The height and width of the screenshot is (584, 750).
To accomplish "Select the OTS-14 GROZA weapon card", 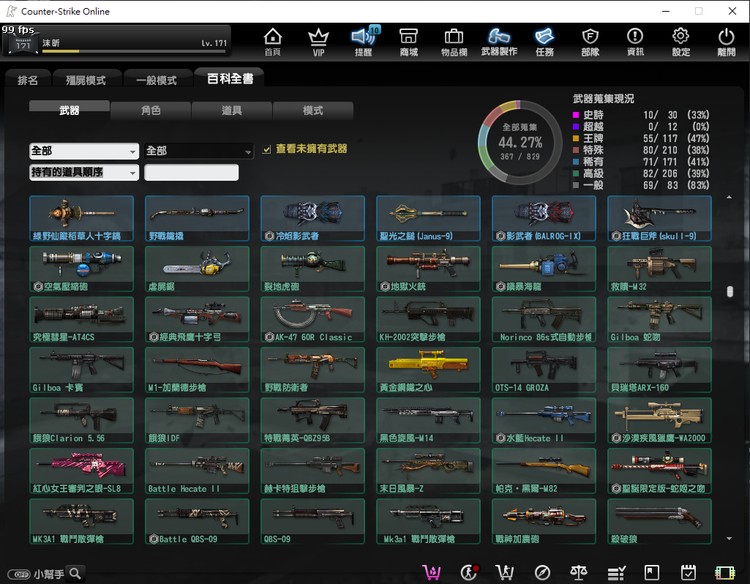I will coord(544,370).
